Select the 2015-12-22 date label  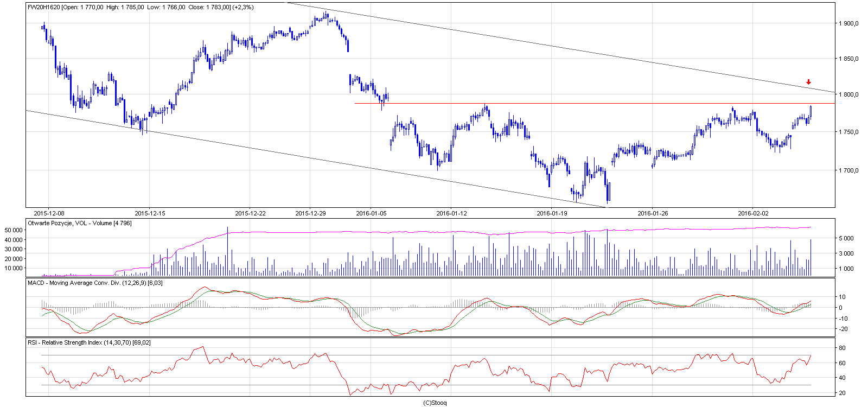point(250,213)
